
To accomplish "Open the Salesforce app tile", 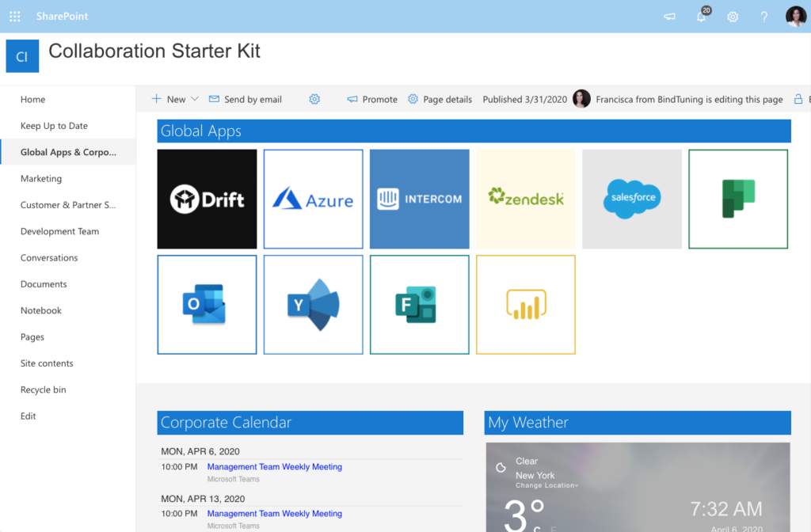I will coord(632,199).
